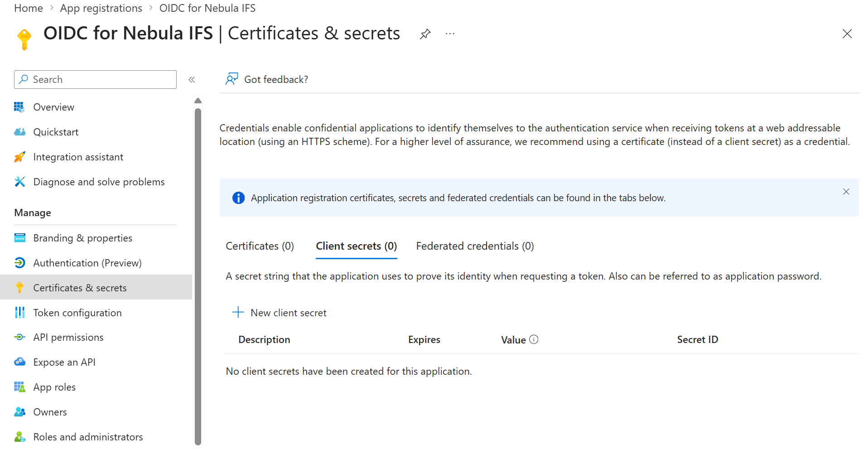This screenshot has height=449, width=868.
Task: Click the Search box in the sidebar
Action: pos(95,80)
